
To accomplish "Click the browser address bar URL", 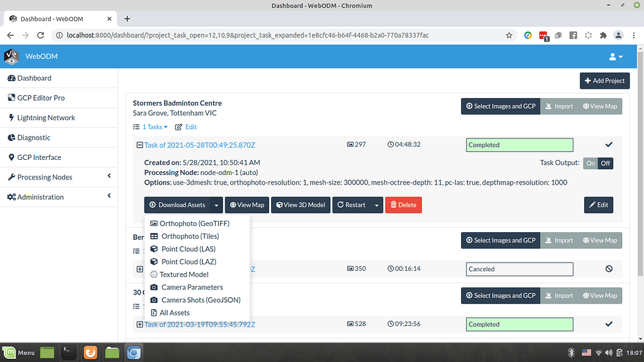I will [252, 35].
